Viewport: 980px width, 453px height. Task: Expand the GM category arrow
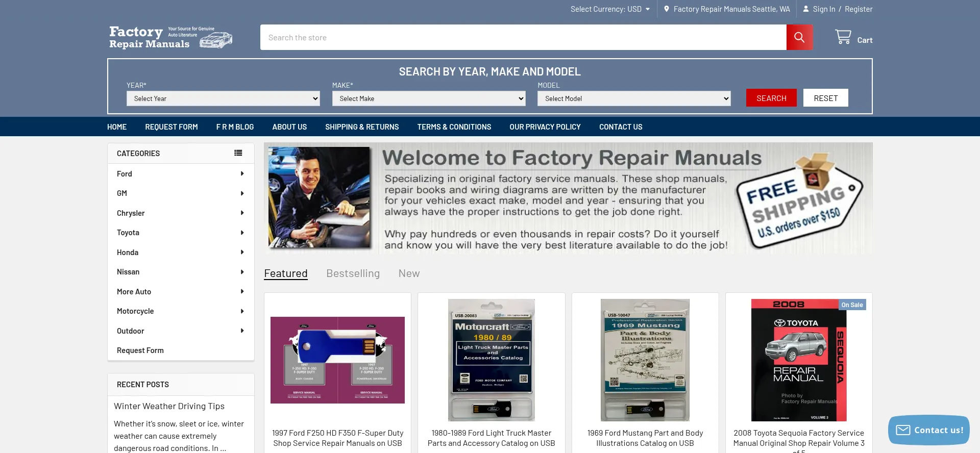242,193
